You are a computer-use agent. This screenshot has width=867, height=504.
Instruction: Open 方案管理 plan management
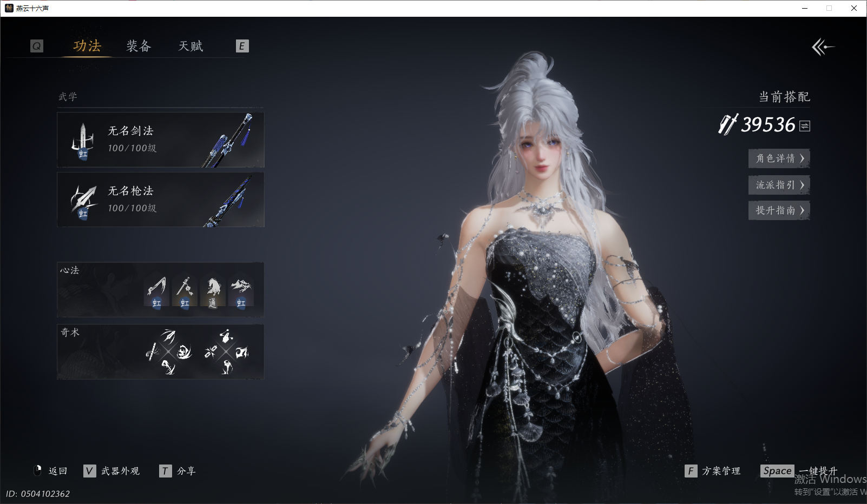click(x=713, y=471)
